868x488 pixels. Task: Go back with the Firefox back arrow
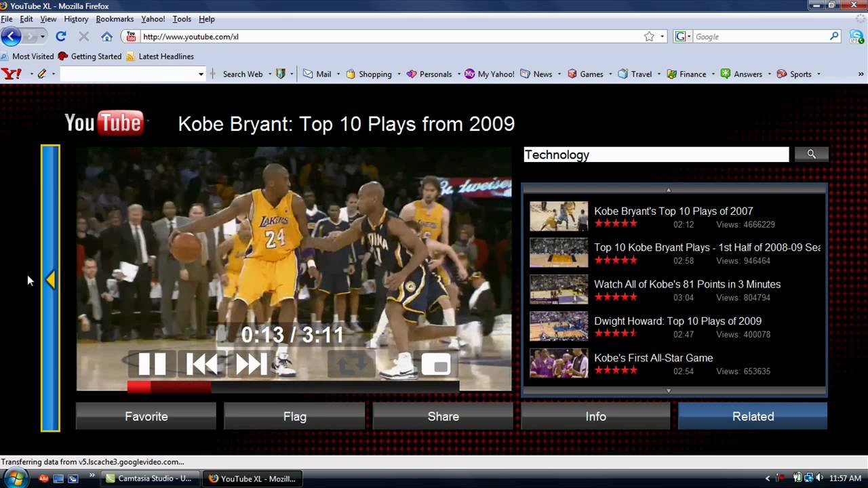[12, 37]
